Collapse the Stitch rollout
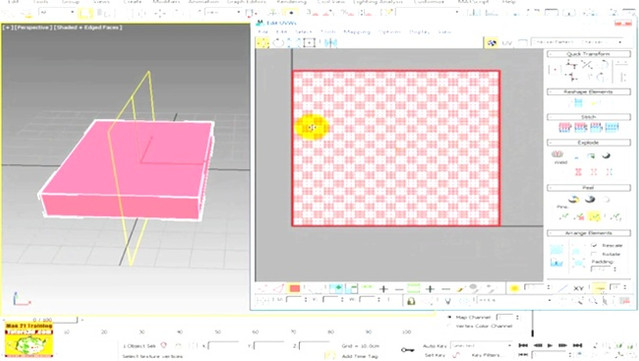The height and width of the screenshot is (361, 639). pos(588,117)
